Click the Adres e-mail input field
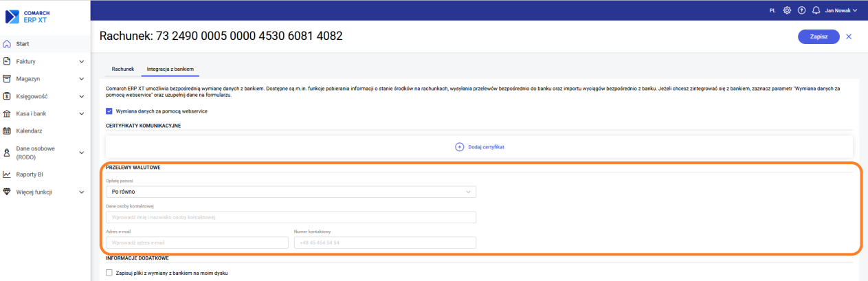The width and height of the screenshot is (868, 281). 197,243
